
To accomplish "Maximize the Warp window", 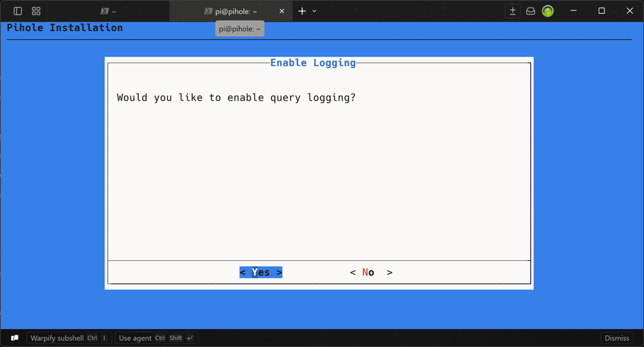I will [602, 11].
